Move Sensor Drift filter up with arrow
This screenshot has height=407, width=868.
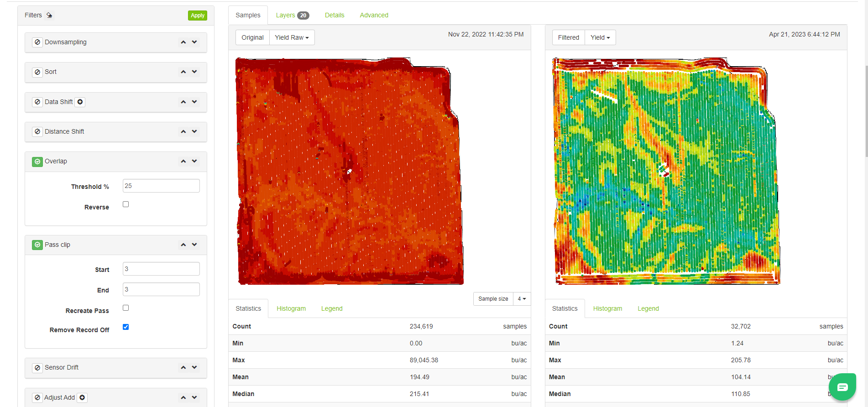point(183,367)
